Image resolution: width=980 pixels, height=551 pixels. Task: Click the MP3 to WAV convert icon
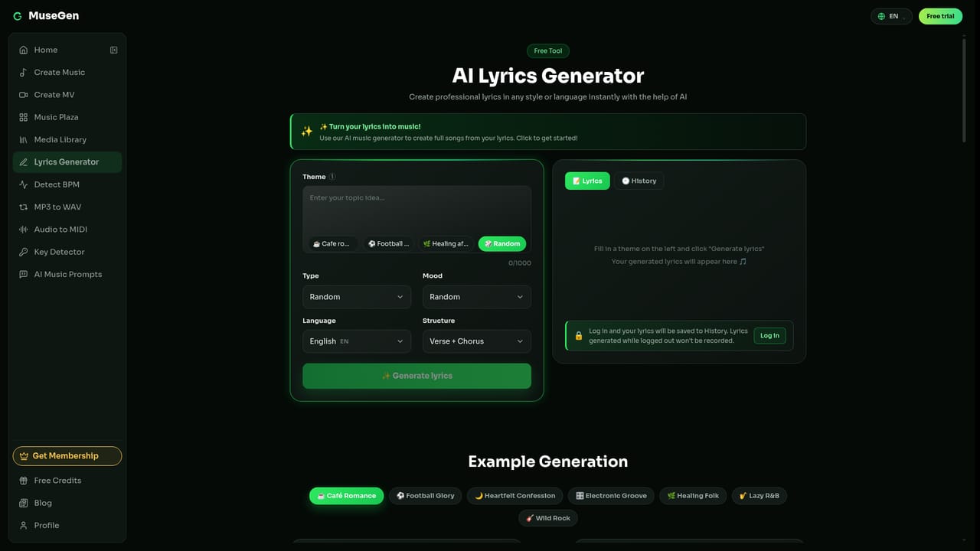click(23, 207)
